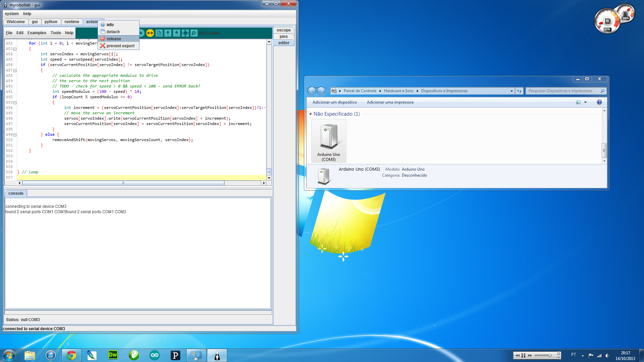Open Dreamweaver from the taskbar

[113, 355]
